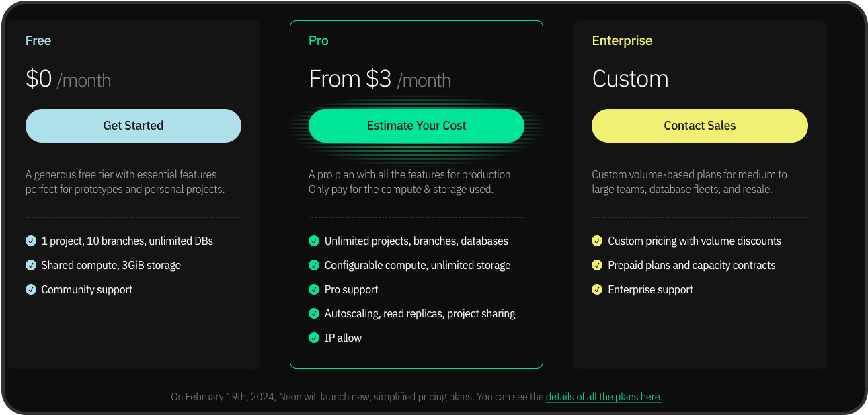Viewport: 868px width, 415px height.
Task: Select the Free plan heading
Action: tap(38, 40)
